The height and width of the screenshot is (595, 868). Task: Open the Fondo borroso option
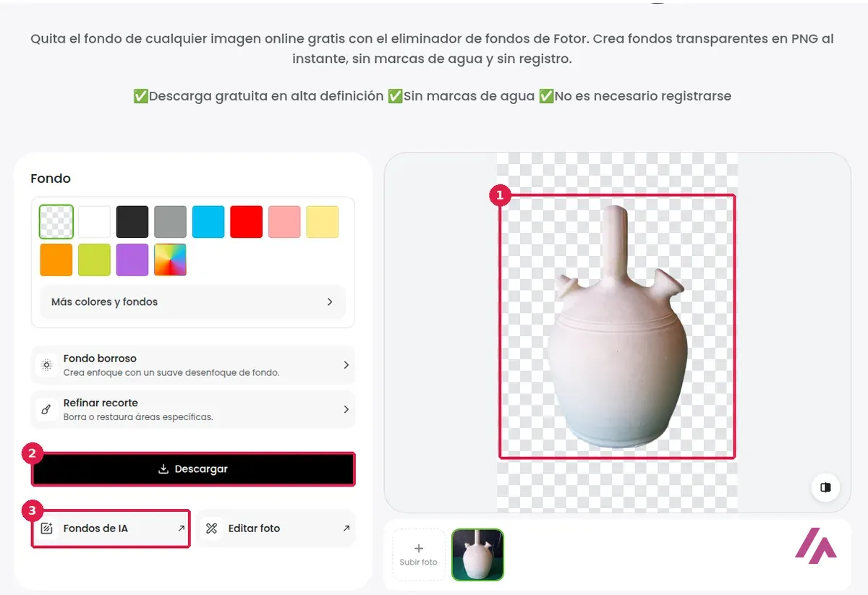pyautogui.click(x=193, y=365)
